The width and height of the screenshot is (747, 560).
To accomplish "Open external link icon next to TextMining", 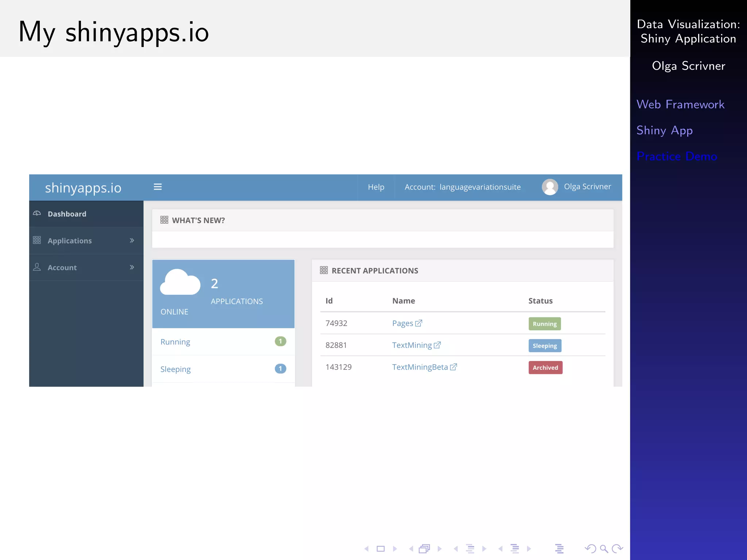I will [437, 345].
